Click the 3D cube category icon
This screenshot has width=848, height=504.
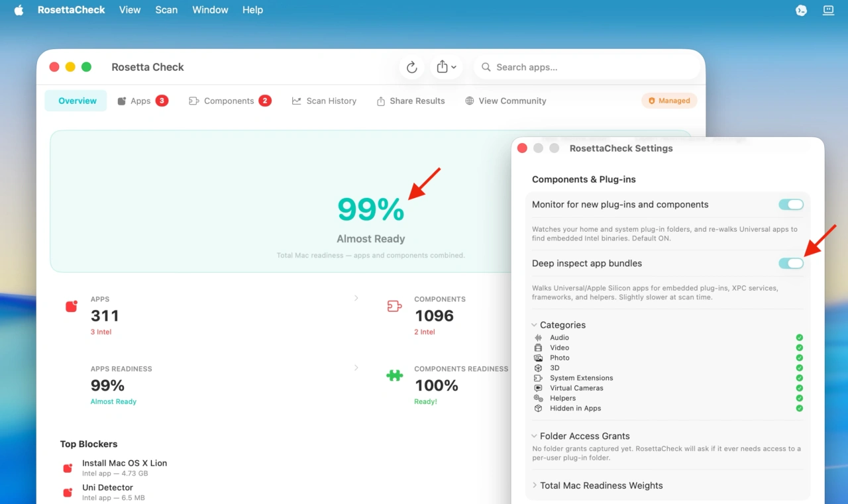pos(538,368)
